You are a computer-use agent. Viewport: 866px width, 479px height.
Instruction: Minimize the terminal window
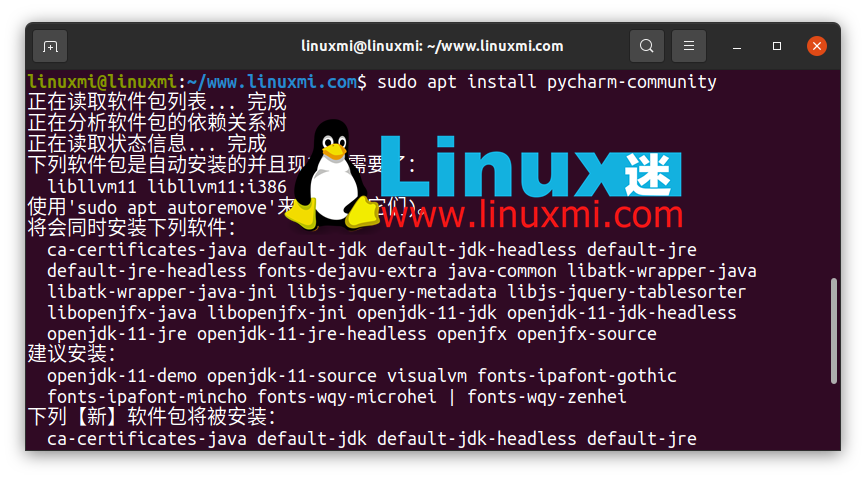point(737,46)
